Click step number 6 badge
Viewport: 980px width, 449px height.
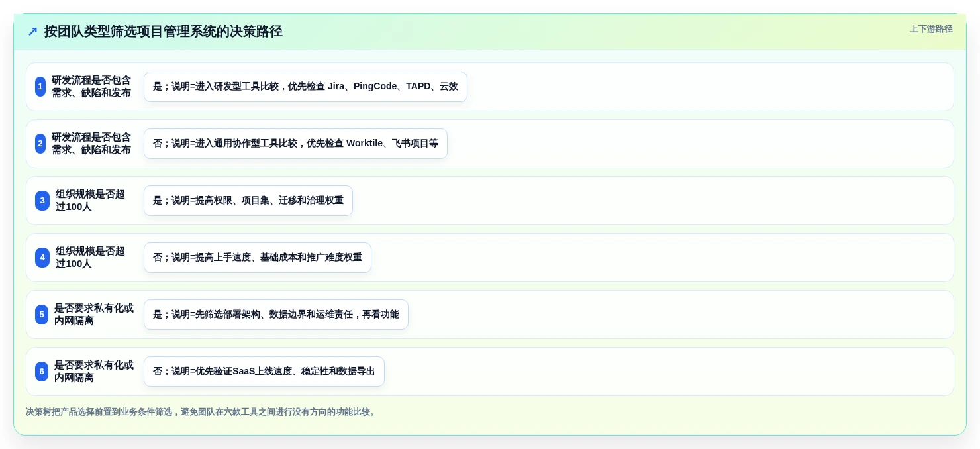42,372
